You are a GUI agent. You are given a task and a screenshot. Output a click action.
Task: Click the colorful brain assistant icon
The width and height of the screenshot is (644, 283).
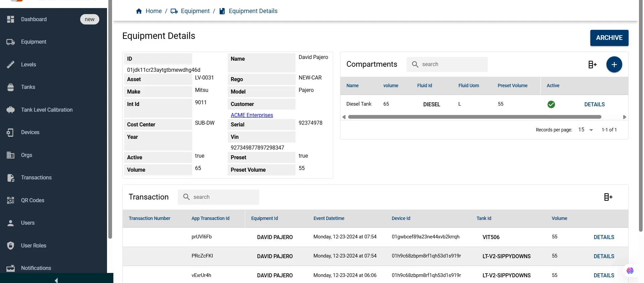pyautogui.click(x=630, y=271)
